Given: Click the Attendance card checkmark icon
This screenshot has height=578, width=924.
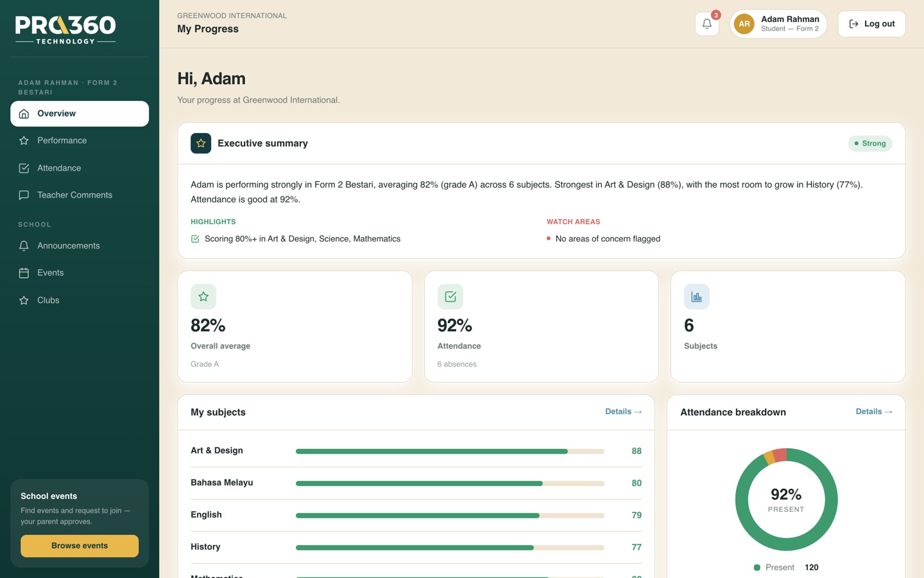Looking at the screenshot, I should (x=450, y=297).
